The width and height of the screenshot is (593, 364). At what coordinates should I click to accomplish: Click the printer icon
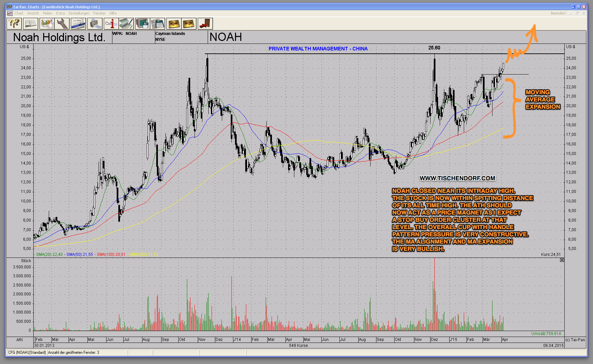[95, 24]
